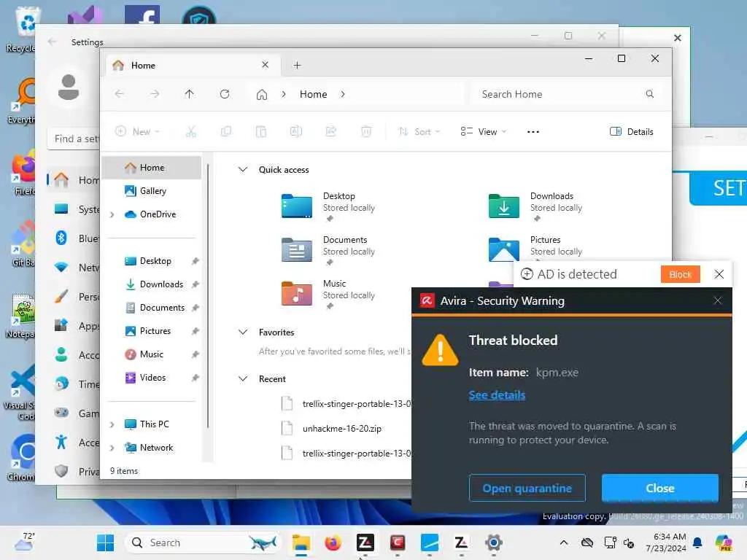Open the Sort dropdown menu
Image resolution: width=747 pixels, height=560 pixels.
click(x=419, y=132)
